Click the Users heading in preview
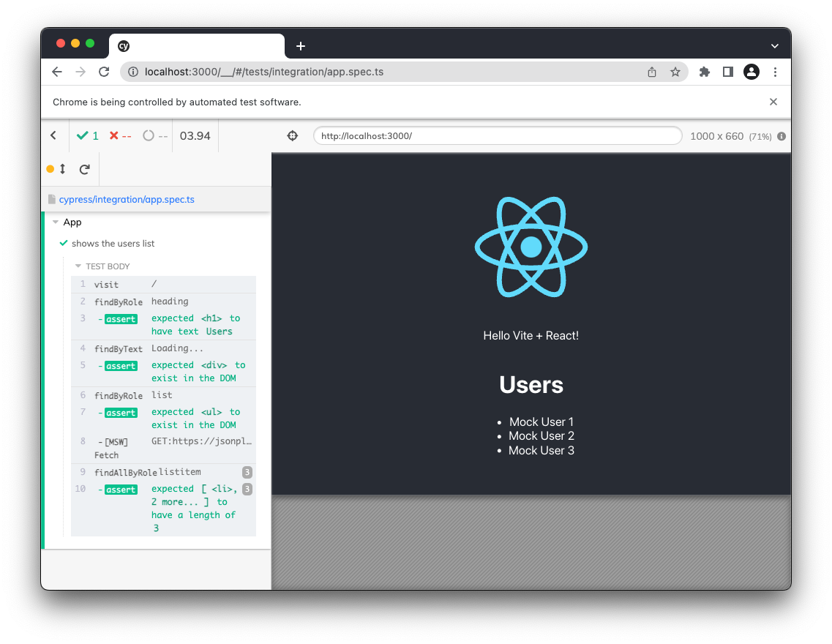The image size is (832, 644). point(531,385)
